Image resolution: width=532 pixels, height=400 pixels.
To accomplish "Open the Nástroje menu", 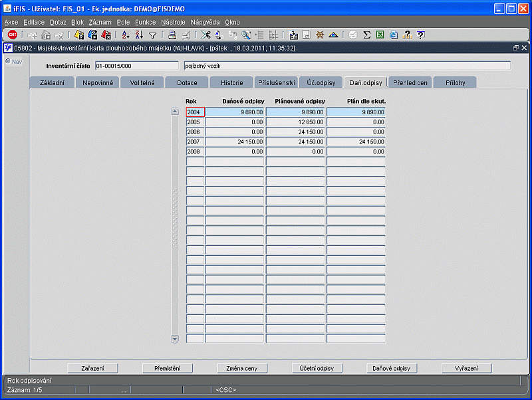I will [x=173, y=22].
